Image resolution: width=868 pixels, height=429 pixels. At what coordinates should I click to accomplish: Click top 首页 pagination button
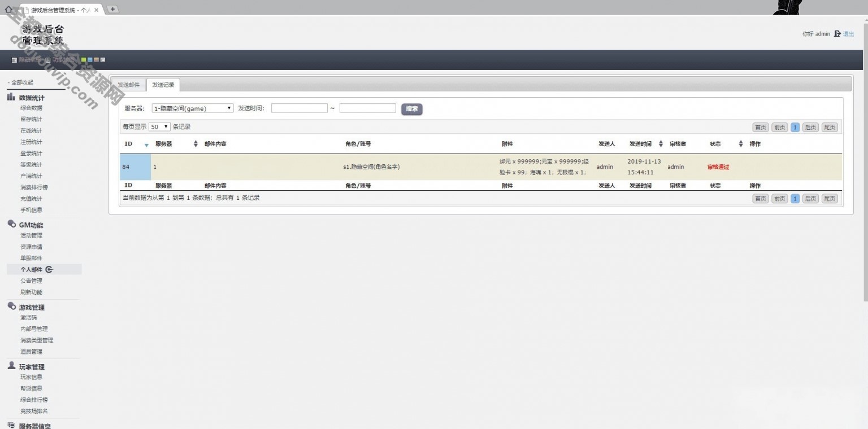click(x=761, y=128)
